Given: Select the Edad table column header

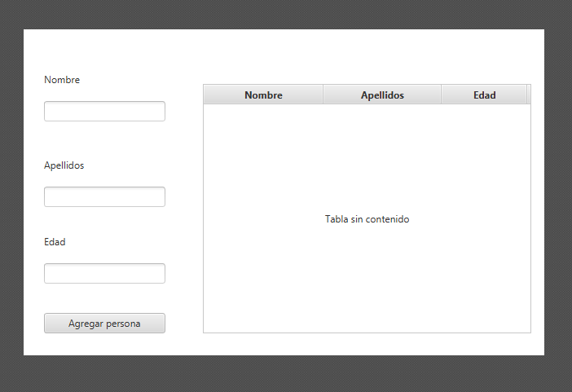Looking at the screenshot, I should coord(484,95).
